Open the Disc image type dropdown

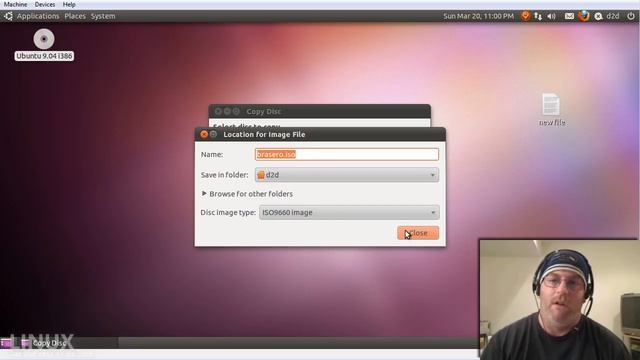tap(349, 212)
